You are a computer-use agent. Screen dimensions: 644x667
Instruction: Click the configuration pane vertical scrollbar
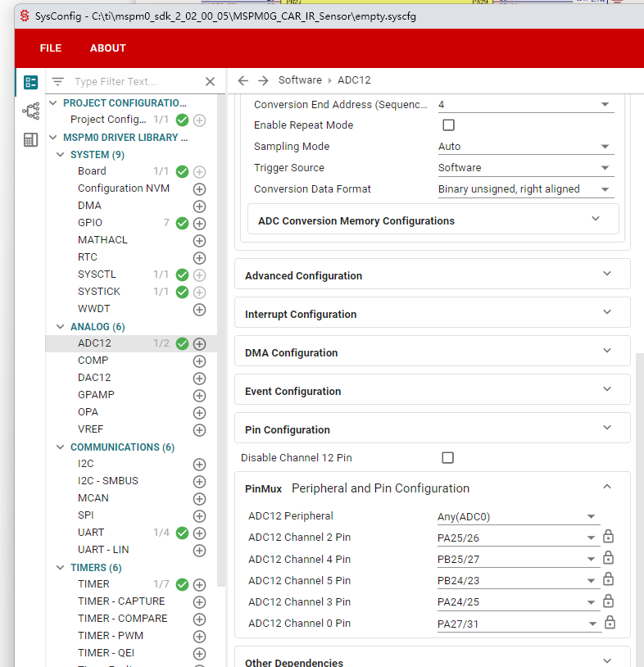click(640, 510)
